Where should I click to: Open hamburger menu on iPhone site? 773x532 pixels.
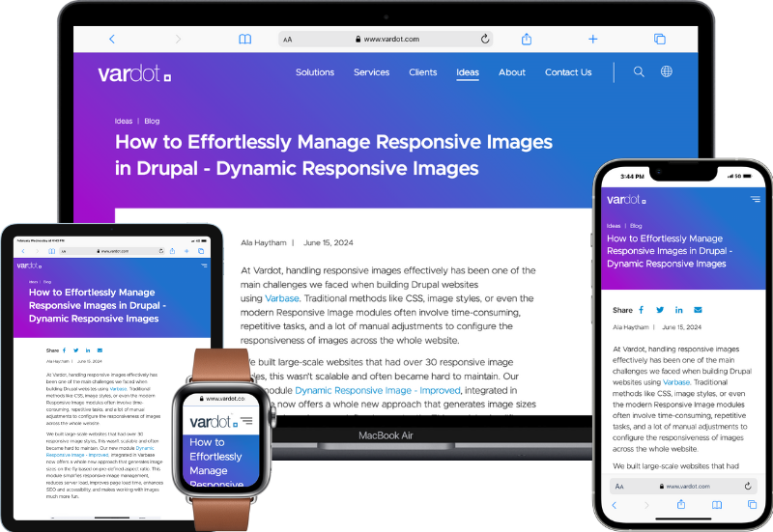(756, 199)
